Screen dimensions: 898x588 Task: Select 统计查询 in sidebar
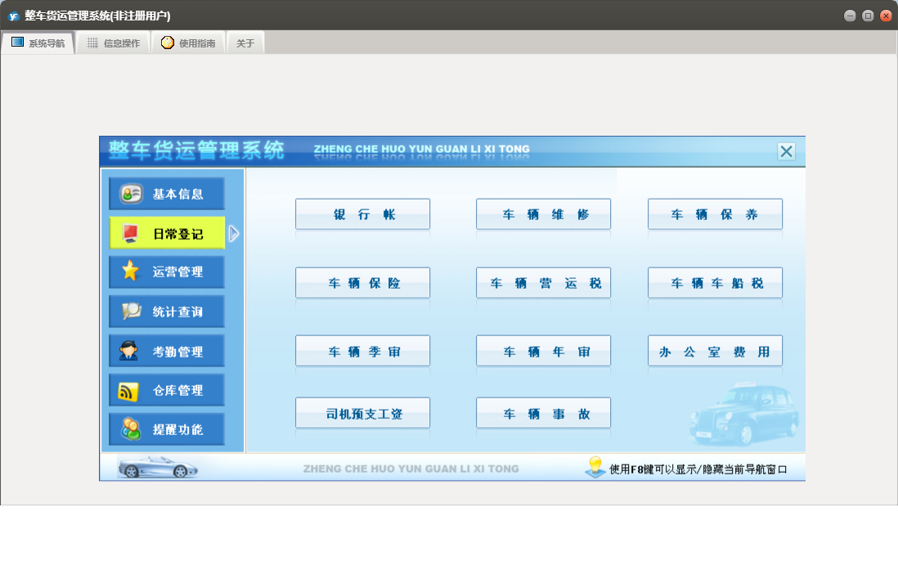[167, 312]
